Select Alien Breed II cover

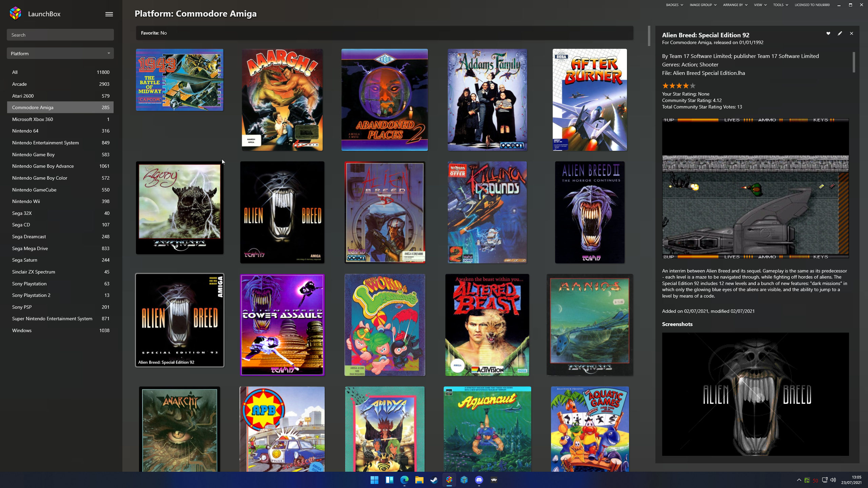[x=590, y=212]
